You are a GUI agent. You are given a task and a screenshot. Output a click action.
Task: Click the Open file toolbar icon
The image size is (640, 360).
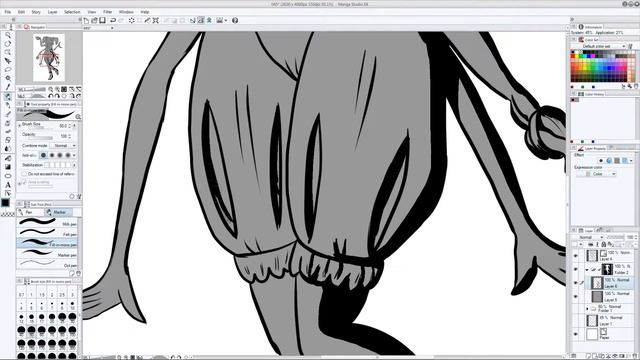coord(94,20)
